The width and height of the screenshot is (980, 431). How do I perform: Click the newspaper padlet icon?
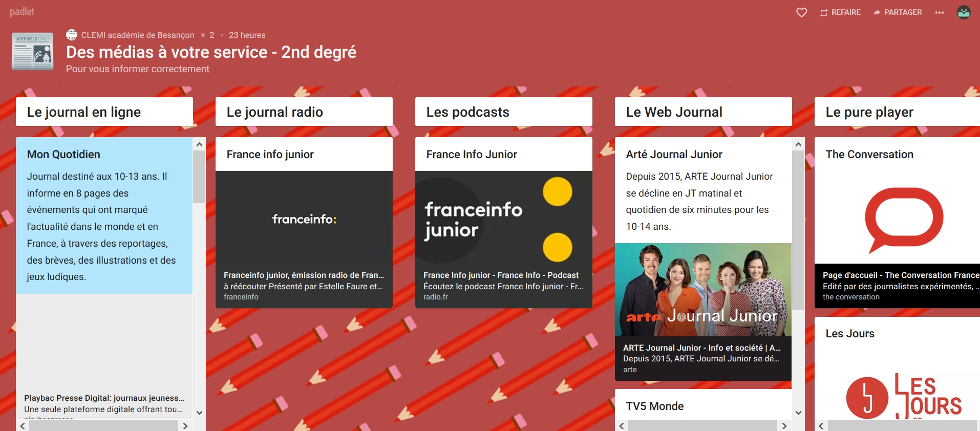(x=32, y=51)
